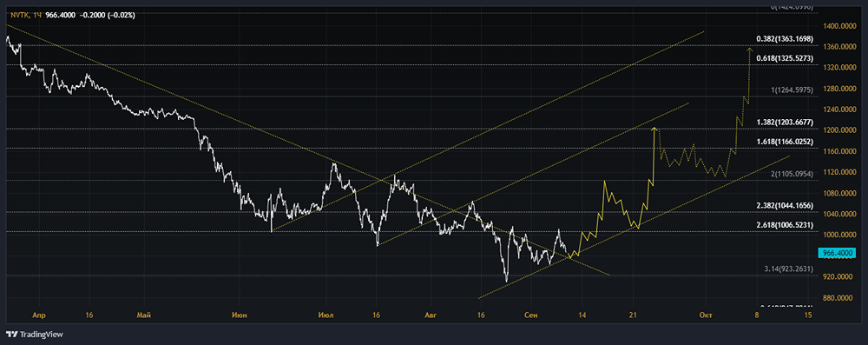Click the Июл label on time axis
The height and width of the screenshot is (345, 868).
326,315
